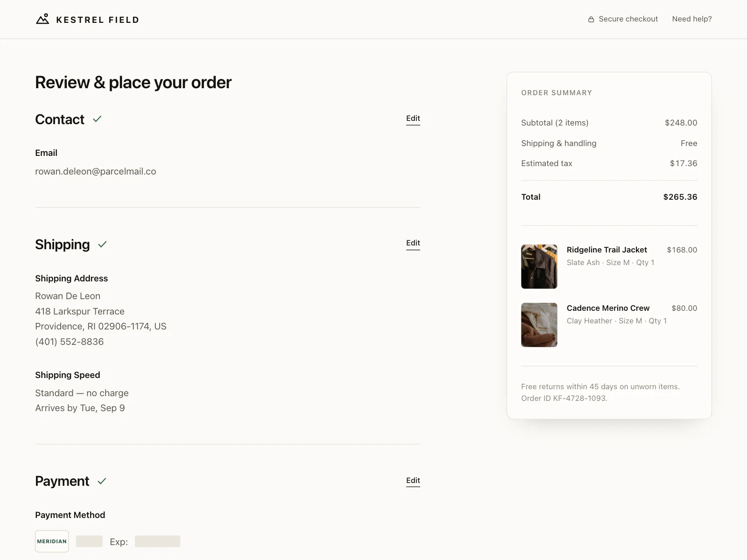Click the Contact section checkmark icon
747x560 pixels.
97,119
